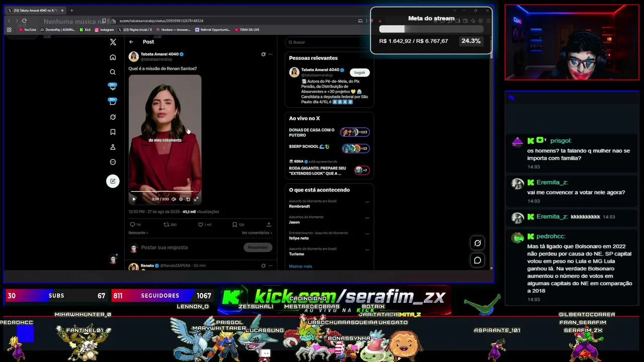The width and height of the screenshot is (644, 362).
Task: Go back using the Post arrow
Action: (131, 42)
